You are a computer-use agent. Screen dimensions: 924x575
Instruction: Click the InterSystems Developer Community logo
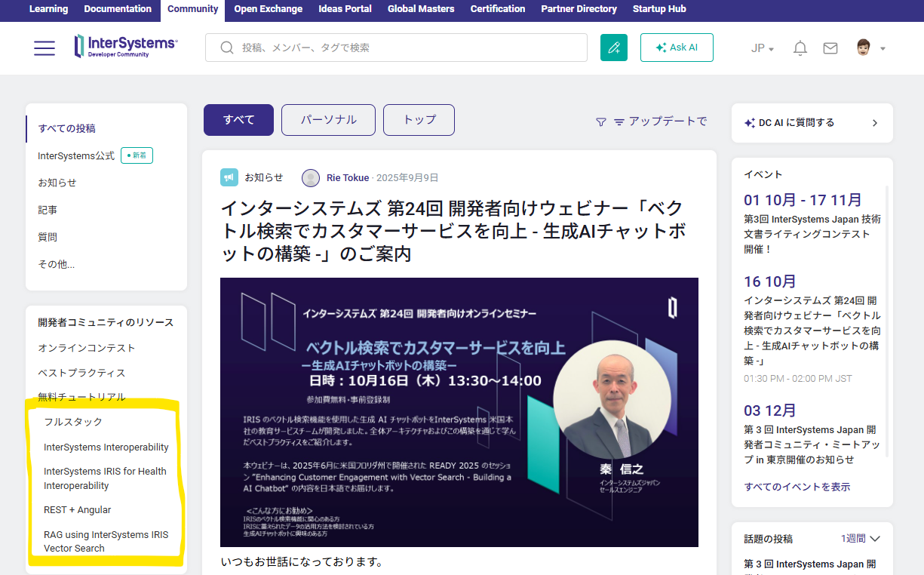point(126,47)
